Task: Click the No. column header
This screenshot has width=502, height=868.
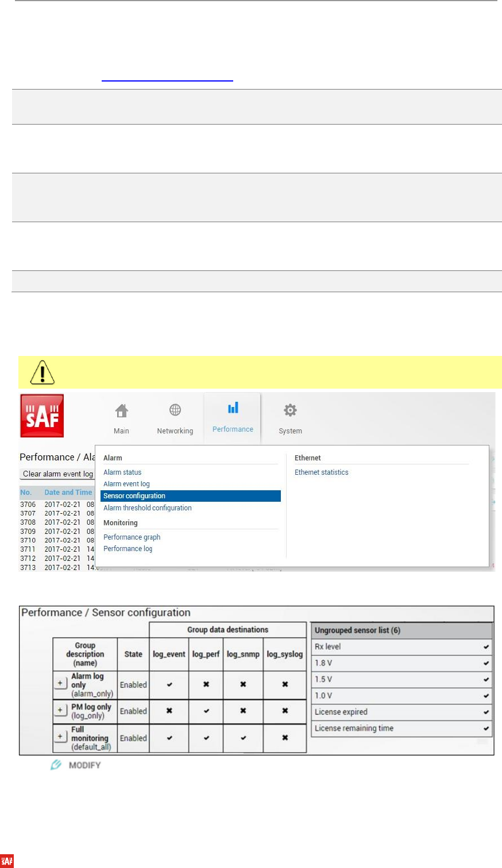Action: (26, 493)
